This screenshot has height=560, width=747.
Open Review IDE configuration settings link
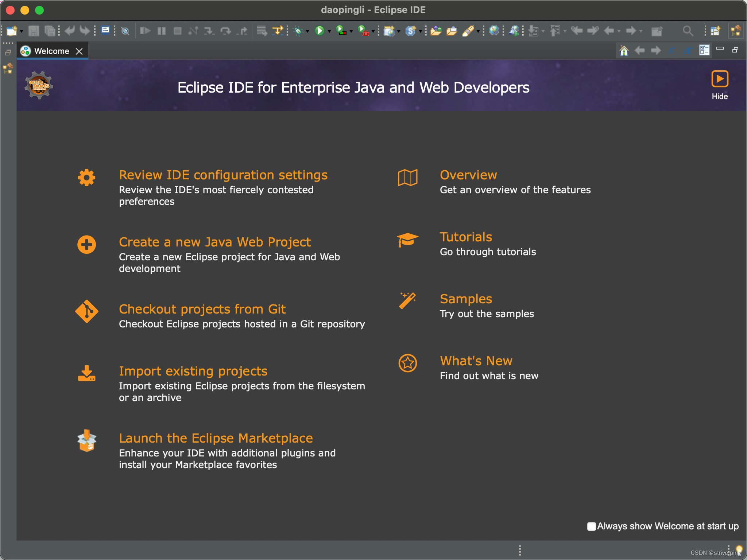[223, 175]
